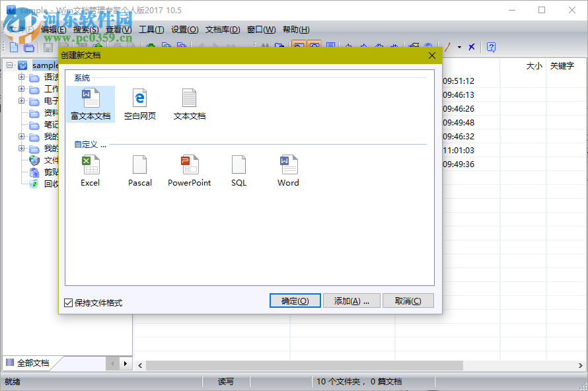This screenshot has height=391, width=588.
Task: Open the Help question mark toolbar icon
Action: pos(491,47)
